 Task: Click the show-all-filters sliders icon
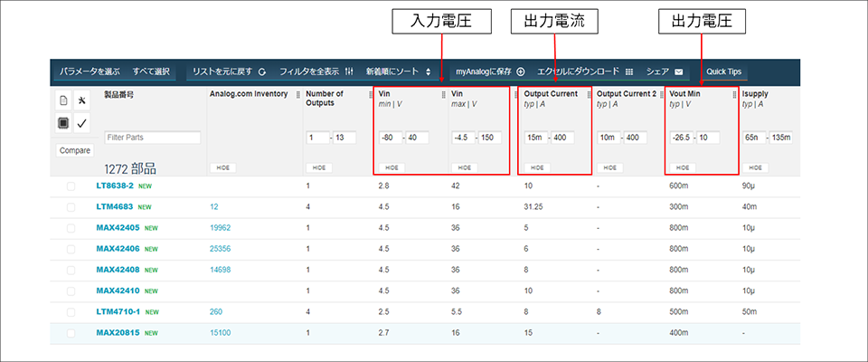(349, 72)
